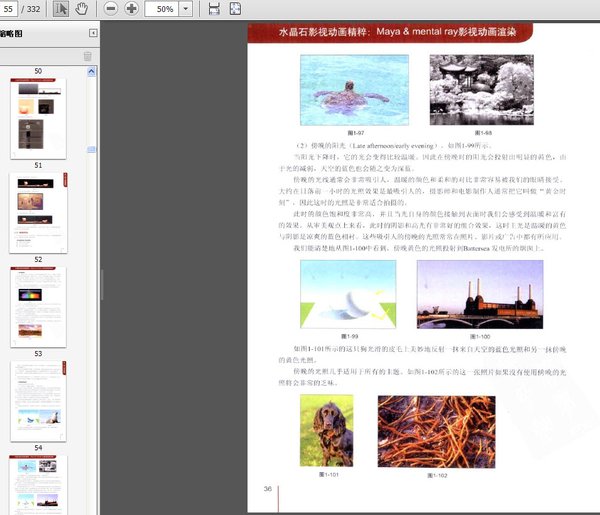
Task: Delete selected page with trash icon
Action: (x=88, y=56)
